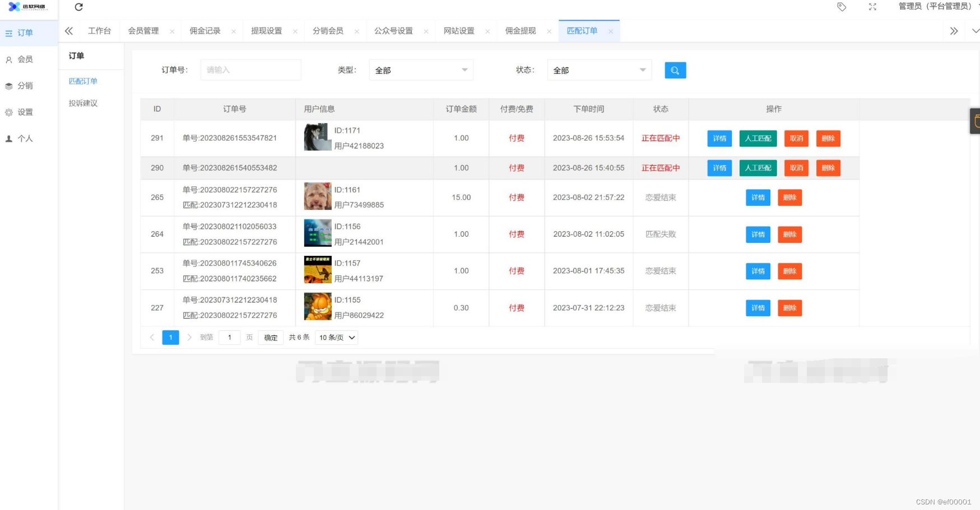Image resolution: width=980 pixels, height=510 pixels.
Task: Run search using the magnifier button
Action: (675, 70)
